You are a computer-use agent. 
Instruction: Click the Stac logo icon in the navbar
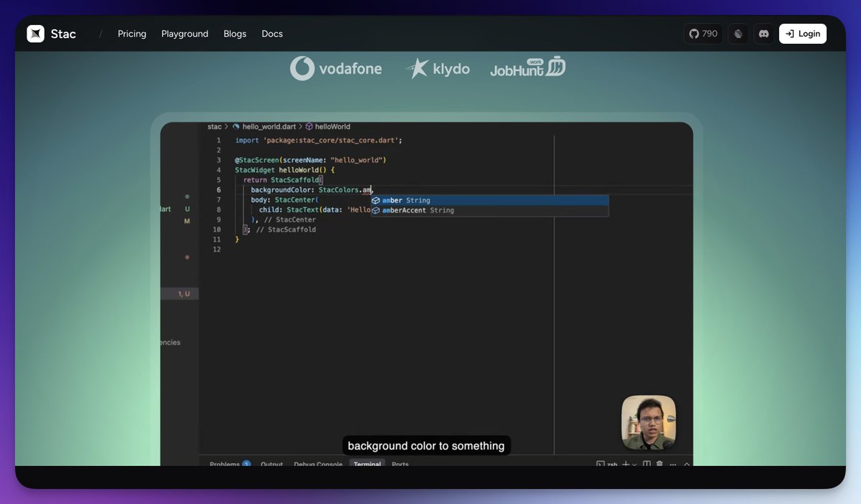click(x=35, y=33)
